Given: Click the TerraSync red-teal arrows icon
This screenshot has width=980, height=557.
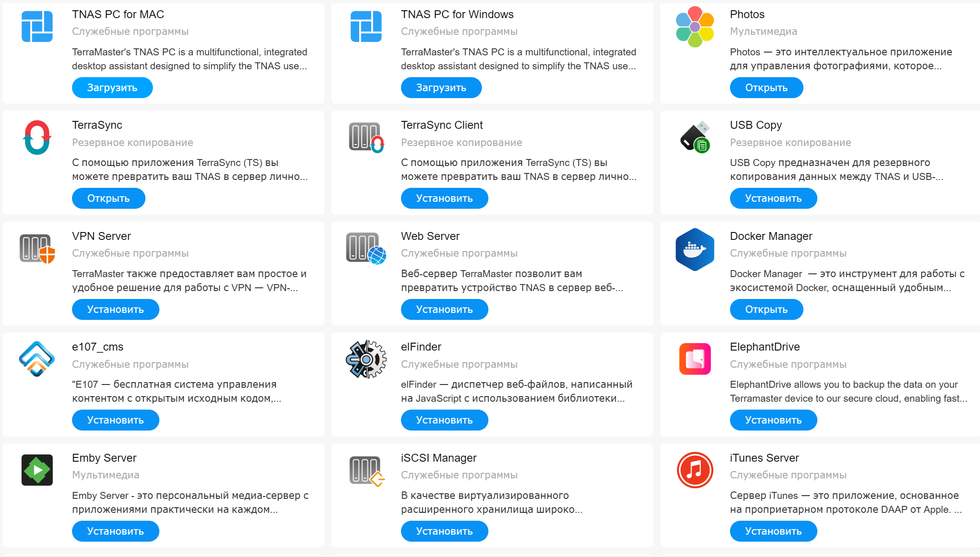Looking at the screenshot, I should click(37, 137).
